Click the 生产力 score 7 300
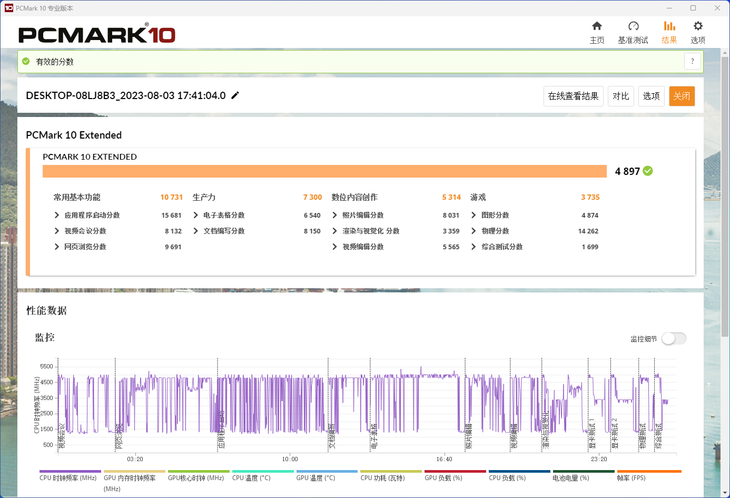Viewport: 730px width, 498px height. pyautogui.click(x=312, y=197)
